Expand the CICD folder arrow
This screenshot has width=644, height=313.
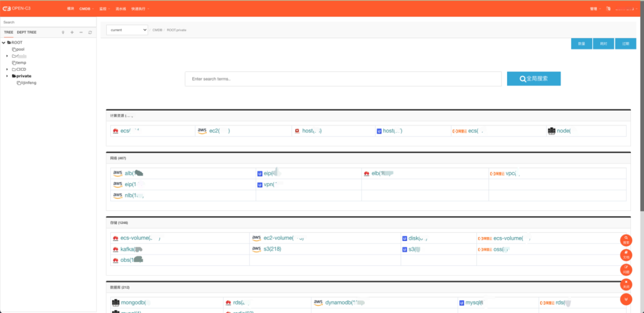(x=7, y=69)
